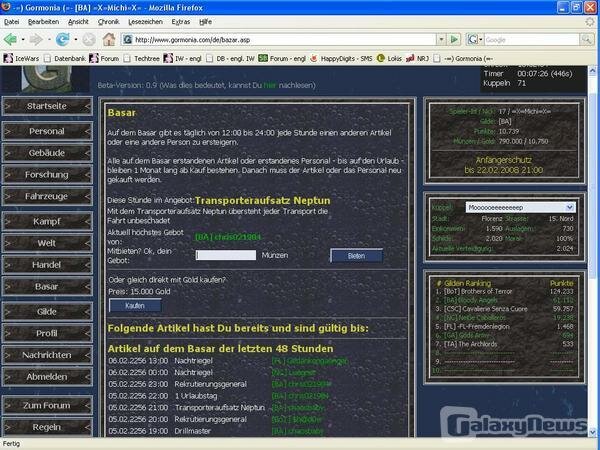
Task: Select Nachrichten in the left navigation
Action: [x=48, y=354]
